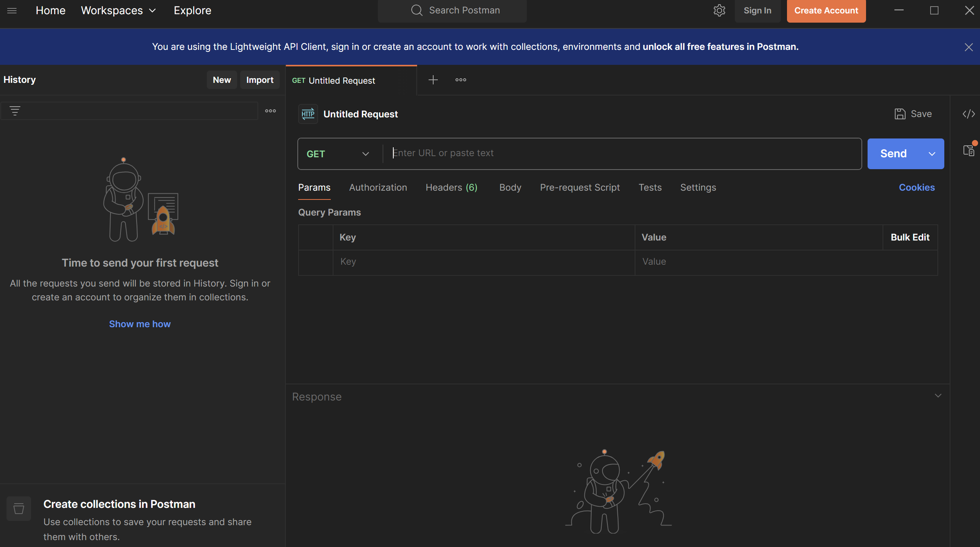Viewport: 980px width, 547px height.
Task: Click the history filter icon
Action: [x=15, y=111]
